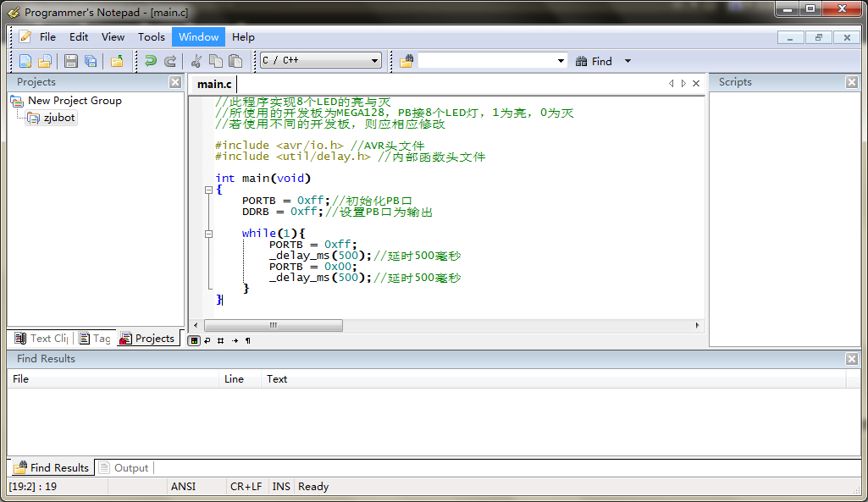Click the New file toolbar icon
Screen dimensions: 868x502
(x=25, y=61)
